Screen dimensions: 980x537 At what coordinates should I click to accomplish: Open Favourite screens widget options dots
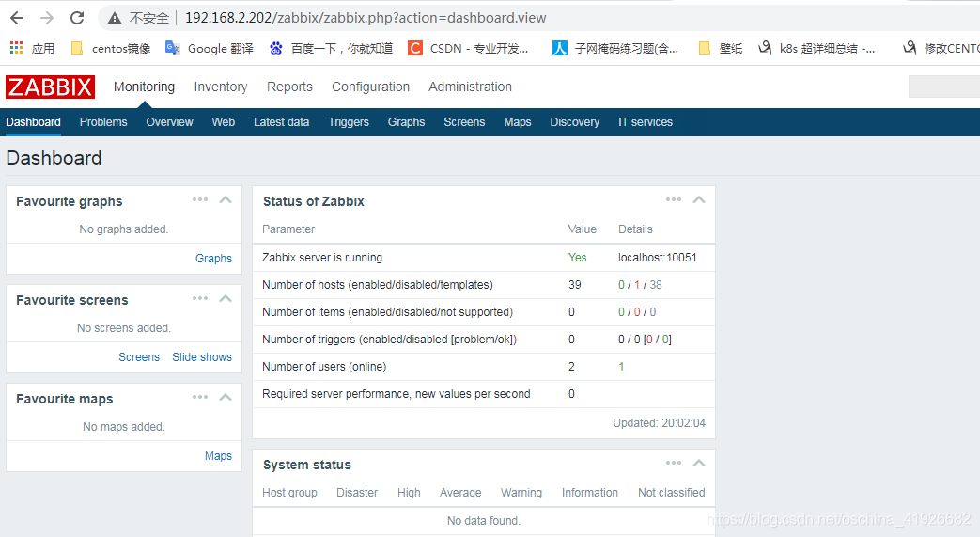pyautogui.click(x=200, y=298)
